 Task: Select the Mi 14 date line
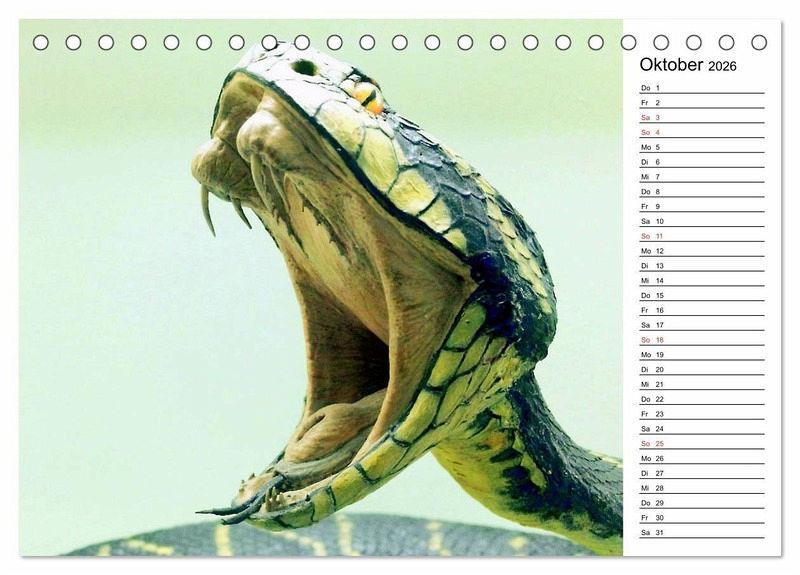pos(702,281)
